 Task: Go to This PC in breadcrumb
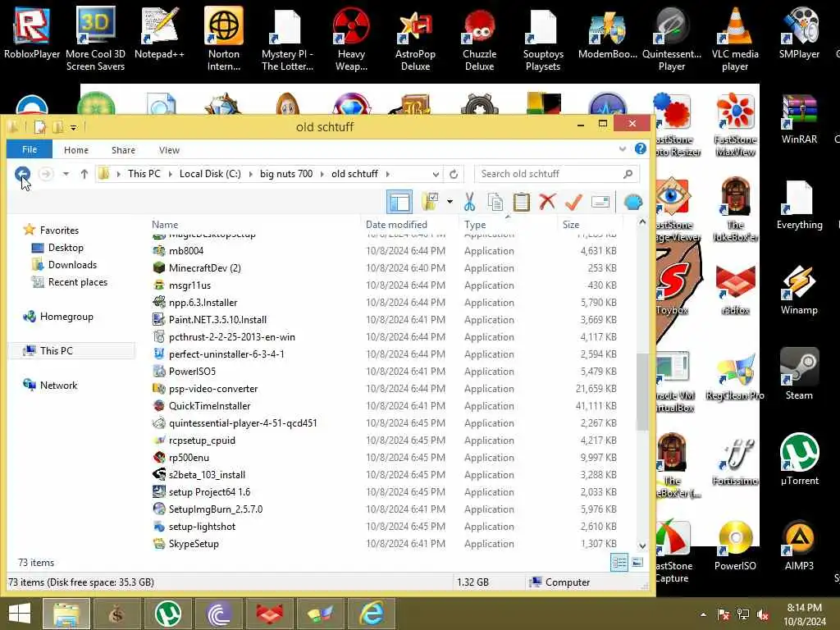coord(144,174)
